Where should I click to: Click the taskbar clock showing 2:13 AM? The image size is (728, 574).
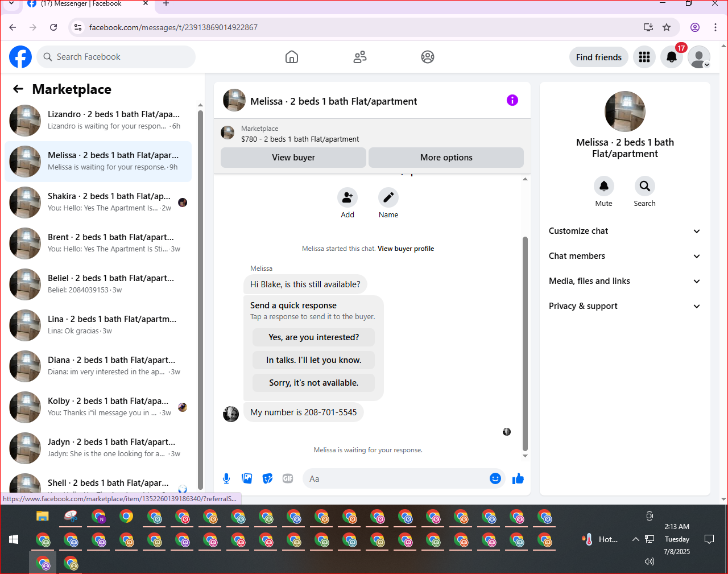click(677, 527)
